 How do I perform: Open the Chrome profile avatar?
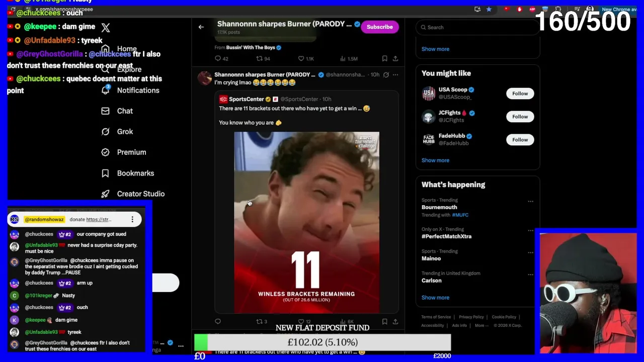point(590,9)
